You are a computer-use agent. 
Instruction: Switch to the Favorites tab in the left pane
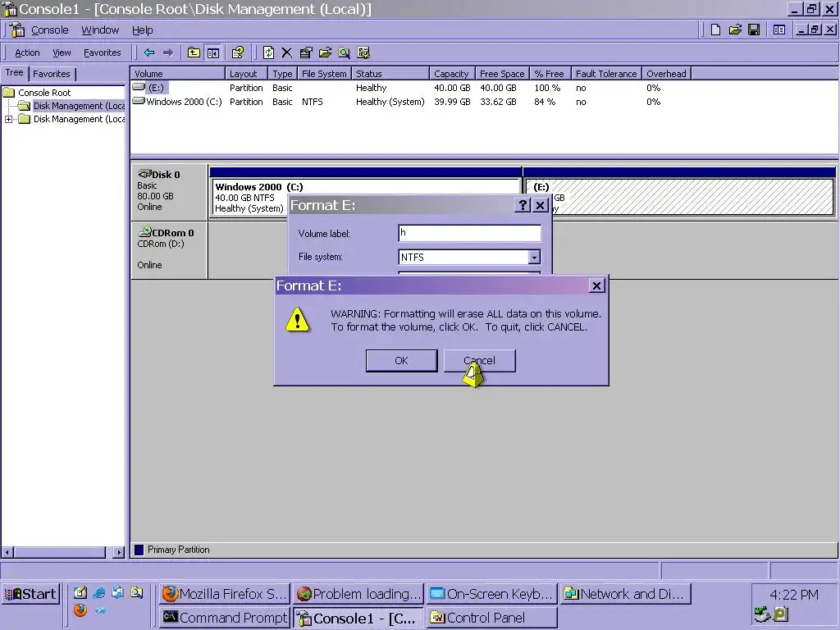(x=52, y=74)
